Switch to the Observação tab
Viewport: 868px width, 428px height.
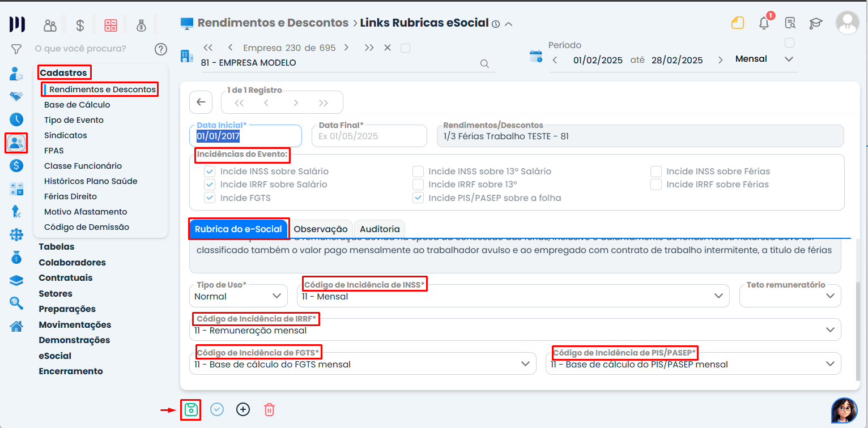[321, 229]
